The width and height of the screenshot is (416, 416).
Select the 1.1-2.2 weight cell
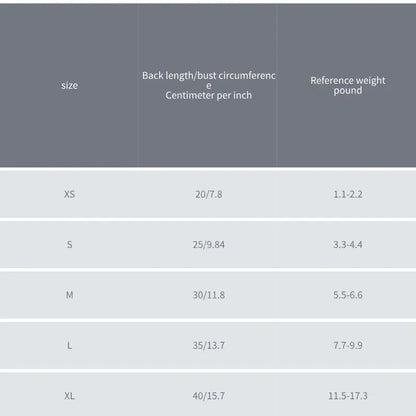coord(348,194)
